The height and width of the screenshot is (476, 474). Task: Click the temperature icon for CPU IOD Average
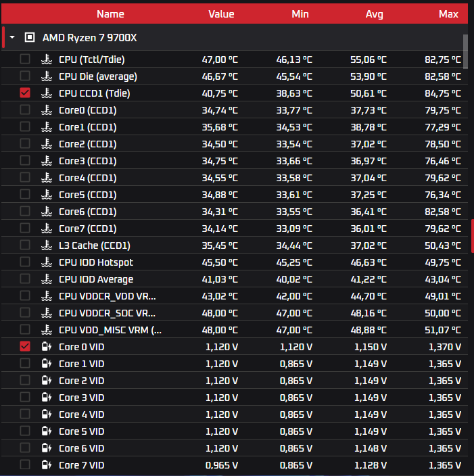click(x=47, y=279)
